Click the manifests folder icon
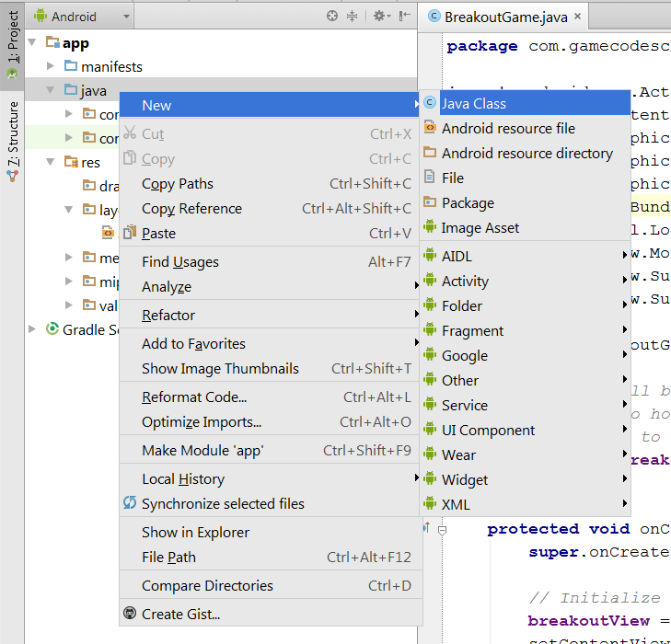The width and height of the screenshot is (671, 644). click(x=71, y=66)
